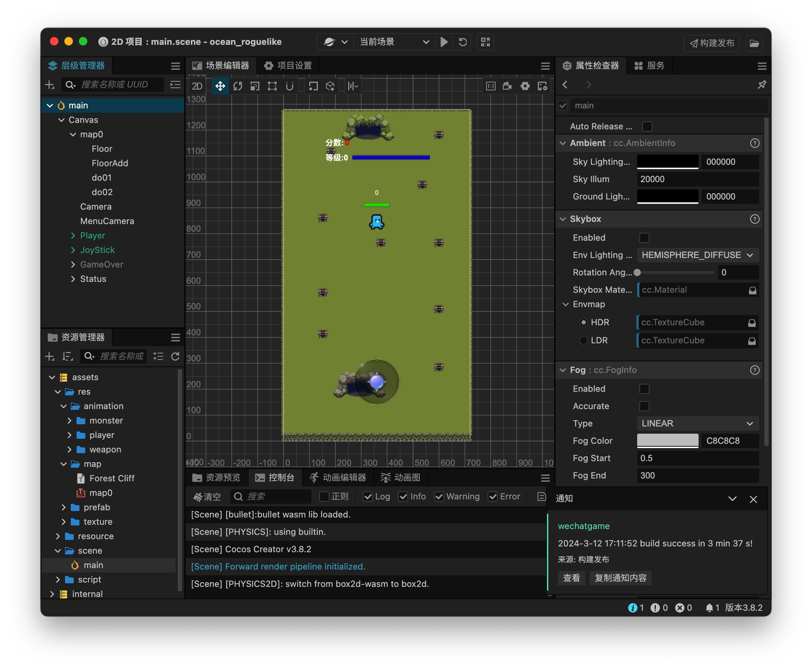Open Ambient help question icon
The width and height of the screenshot is (812, 670).
point(755,143)
